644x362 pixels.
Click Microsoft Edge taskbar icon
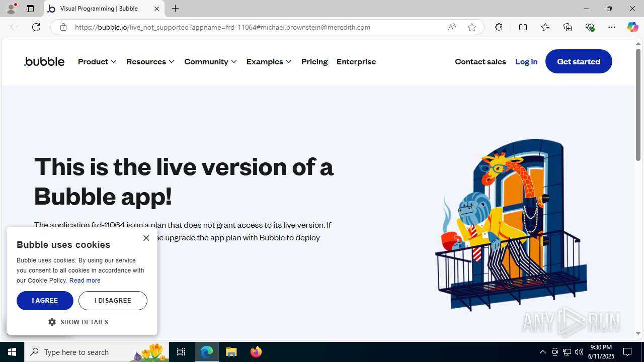click(x=207, y=352)
